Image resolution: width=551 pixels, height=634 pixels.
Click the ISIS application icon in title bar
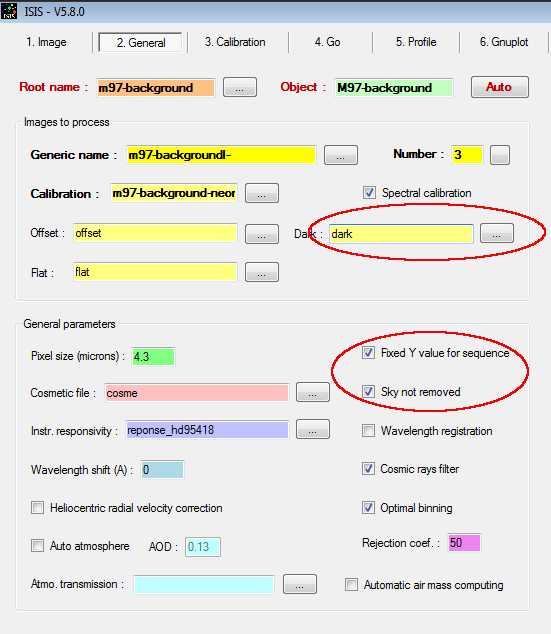(x=9, y=11)
